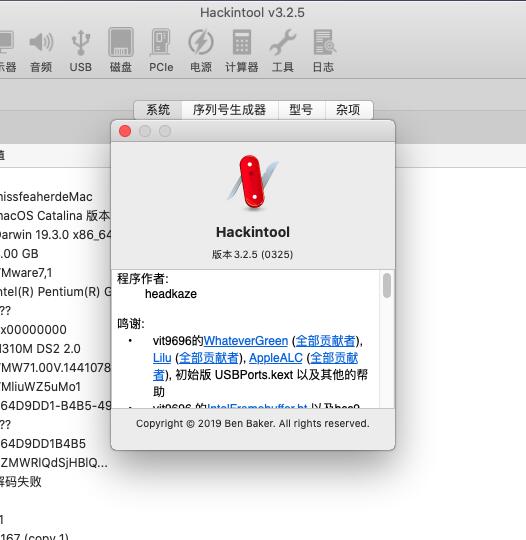526x540 pixels.
Task: Open the 磁盘 disk toolbar section
Action: tap(121, 51)
